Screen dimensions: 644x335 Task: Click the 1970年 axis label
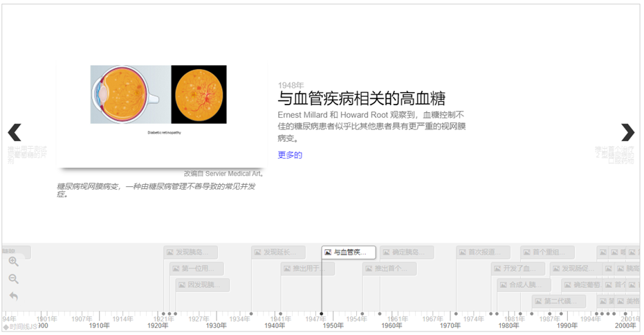450,325
